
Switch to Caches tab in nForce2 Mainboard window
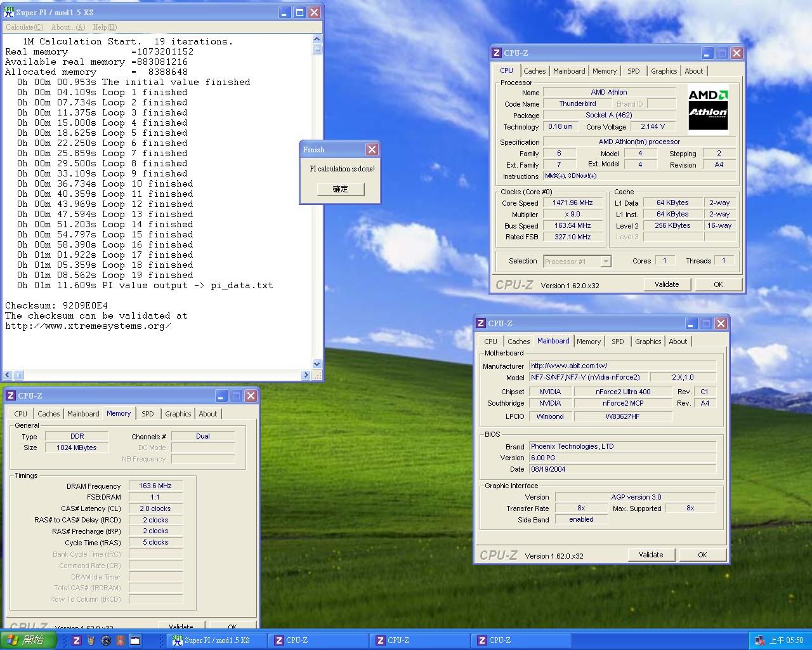click(518, 342)
